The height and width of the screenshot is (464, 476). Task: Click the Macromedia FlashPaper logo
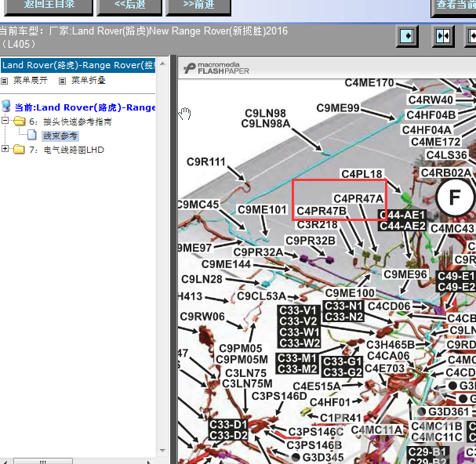(x=216, y=68)
